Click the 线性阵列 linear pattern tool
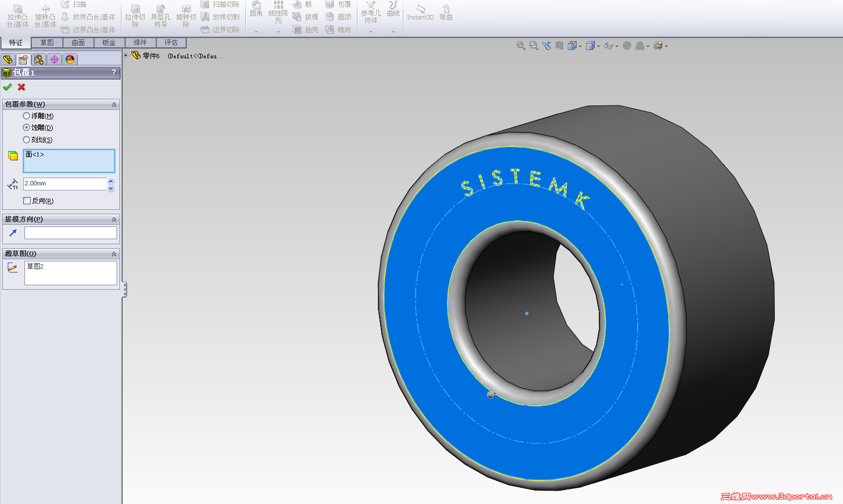 pyautogui.click(x=278, y=12)
